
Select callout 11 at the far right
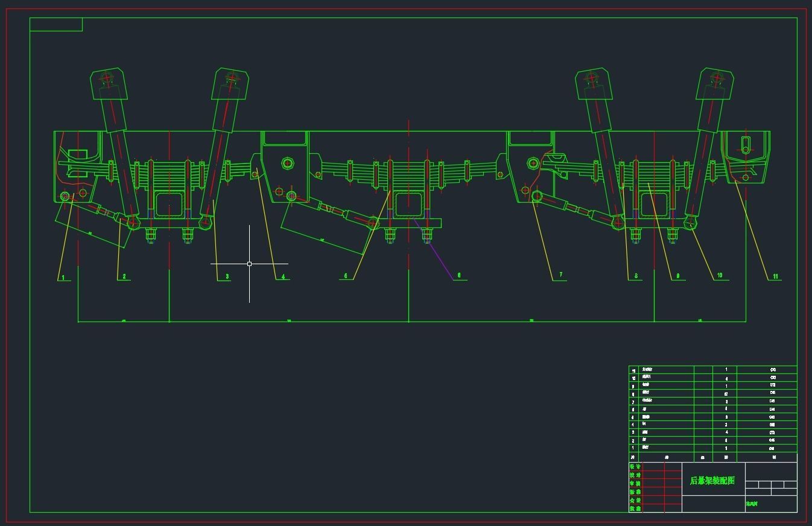tap(776, 277)
